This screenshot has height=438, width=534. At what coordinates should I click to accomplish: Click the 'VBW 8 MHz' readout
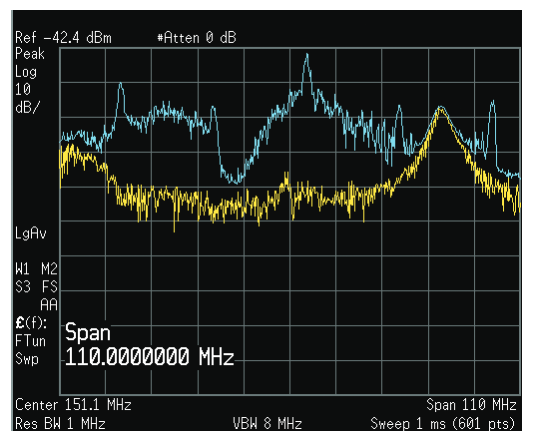[267, 424]
